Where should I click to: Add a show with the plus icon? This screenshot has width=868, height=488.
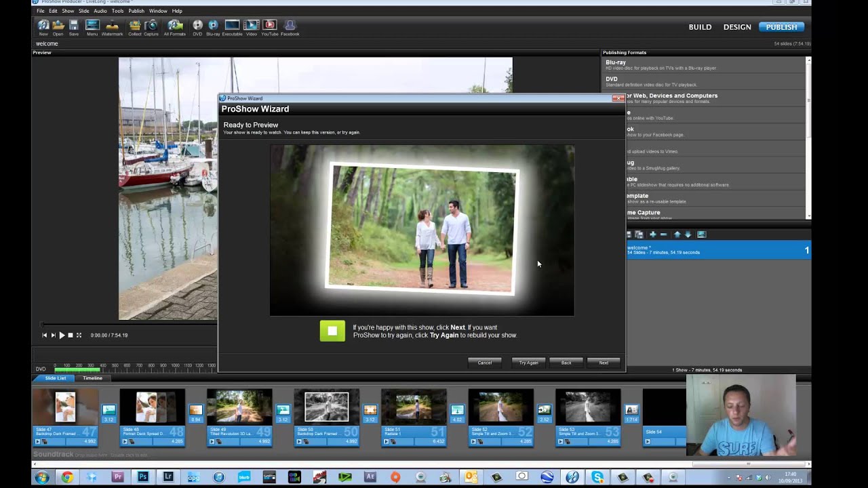652,235
